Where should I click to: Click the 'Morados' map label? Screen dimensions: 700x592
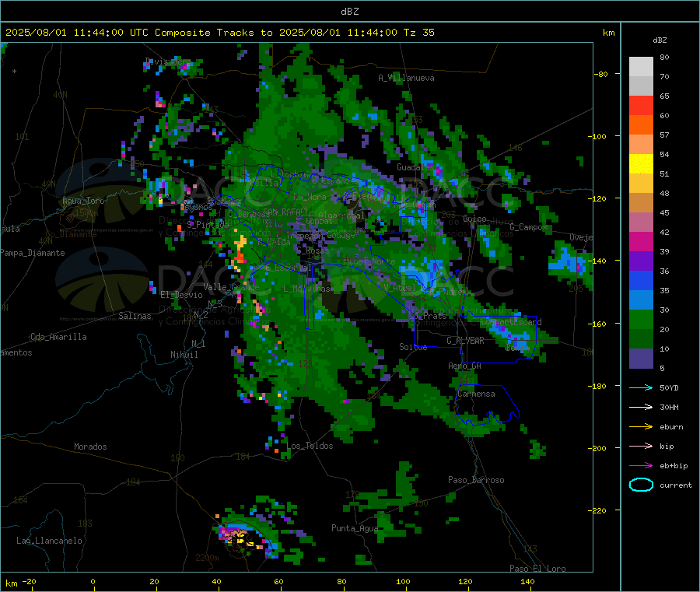click(90, 447)
